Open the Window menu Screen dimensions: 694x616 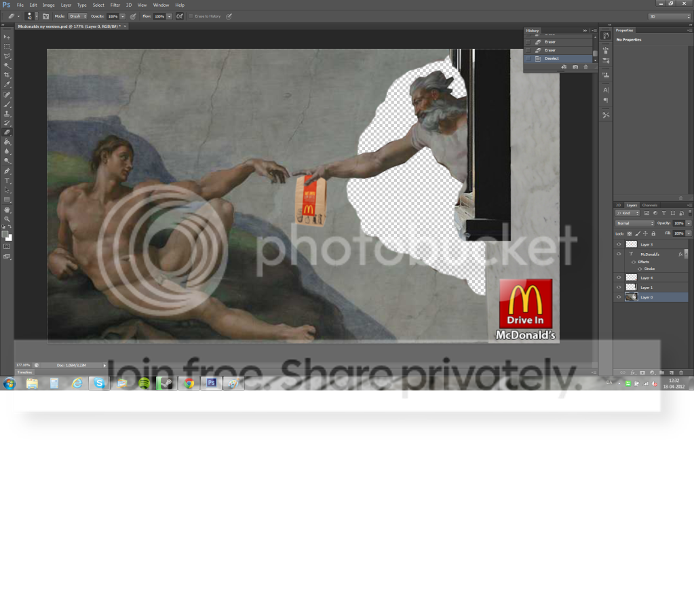tap(161, 5)
